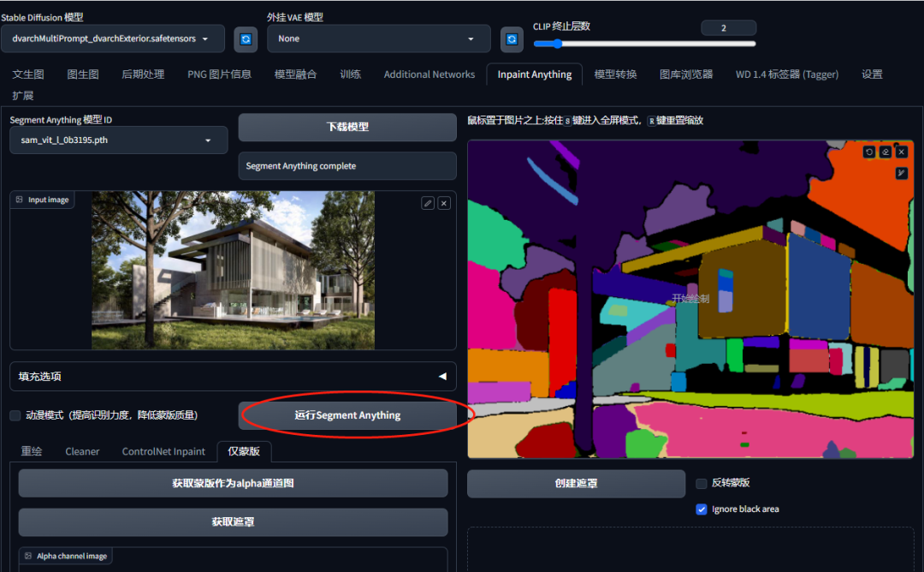Open 模型融合 tab

tap(296, 74)
